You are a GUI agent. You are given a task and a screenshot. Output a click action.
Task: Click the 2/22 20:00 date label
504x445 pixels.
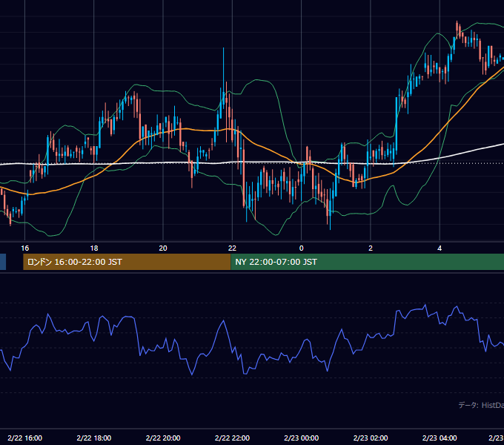point(163,438)
